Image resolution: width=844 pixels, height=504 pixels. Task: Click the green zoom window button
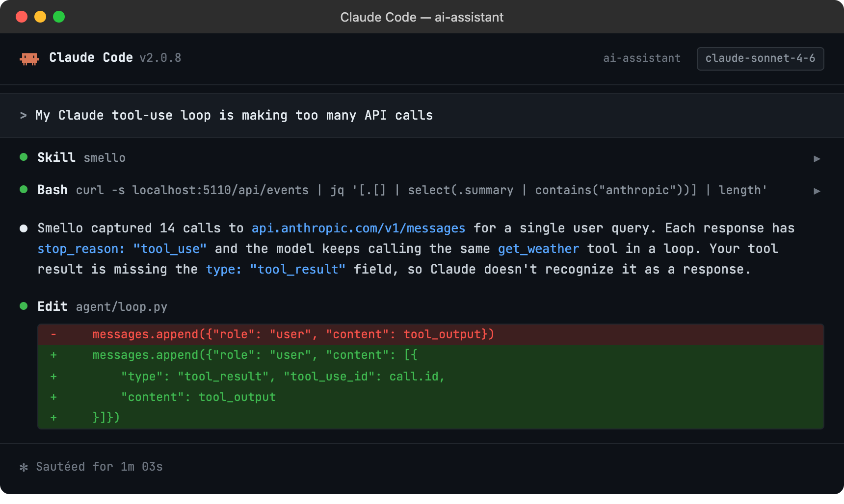[x=59, y=17]
